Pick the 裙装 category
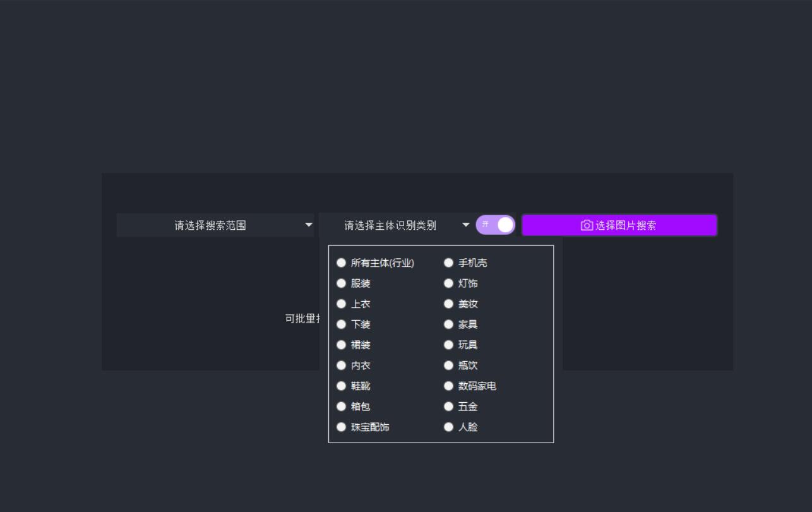This screenshot has height=512, width=812. point(342,345)
